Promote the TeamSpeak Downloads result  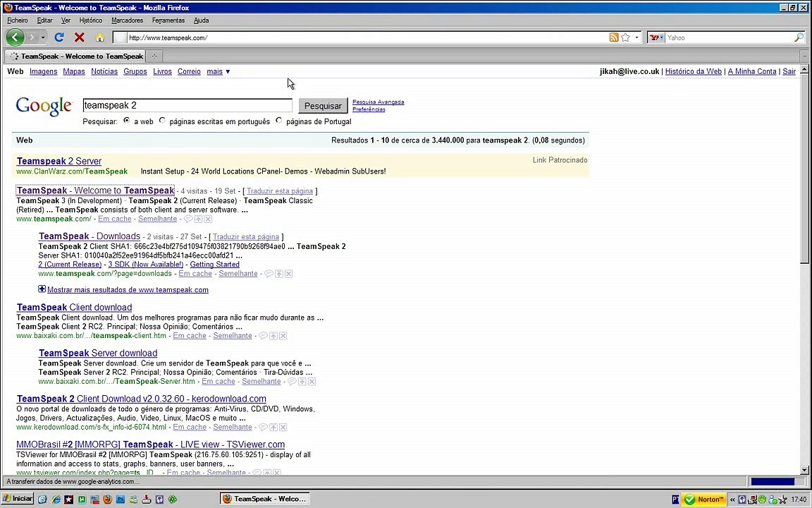[278, 274]
